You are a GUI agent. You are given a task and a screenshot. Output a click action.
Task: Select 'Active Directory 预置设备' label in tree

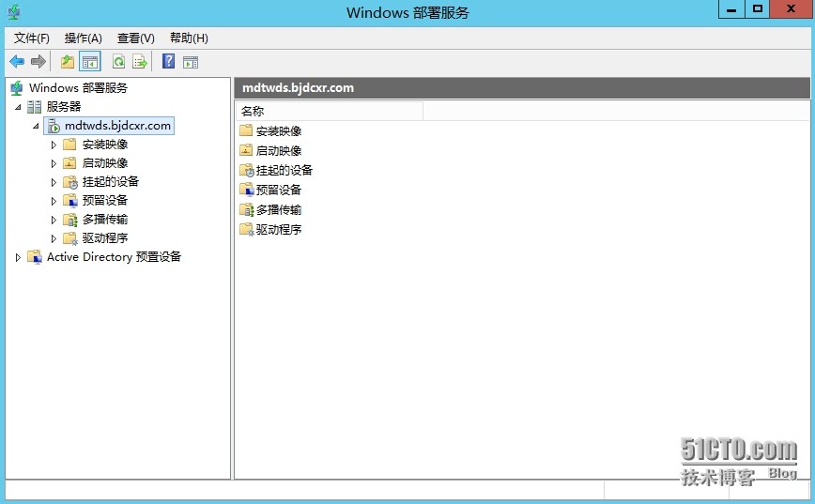[x=114, y=257]
